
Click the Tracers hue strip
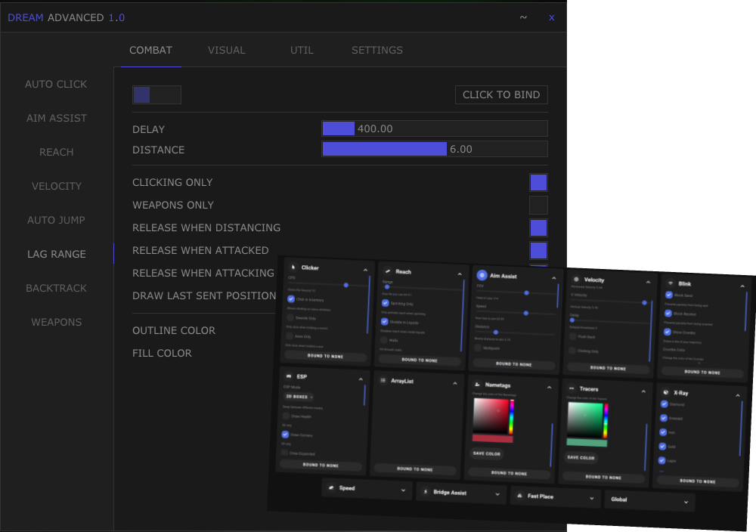[606, 421]
